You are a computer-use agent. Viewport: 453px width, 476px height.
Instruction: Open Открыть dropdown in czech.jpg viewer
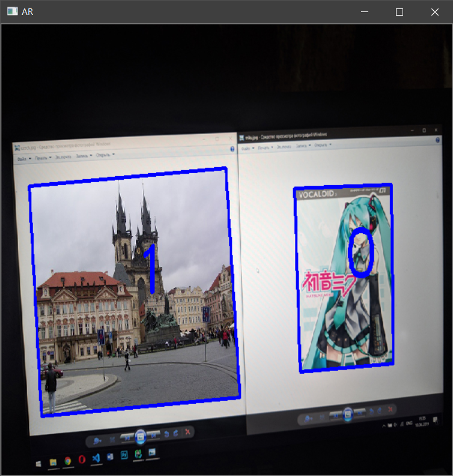click(105, 155)
